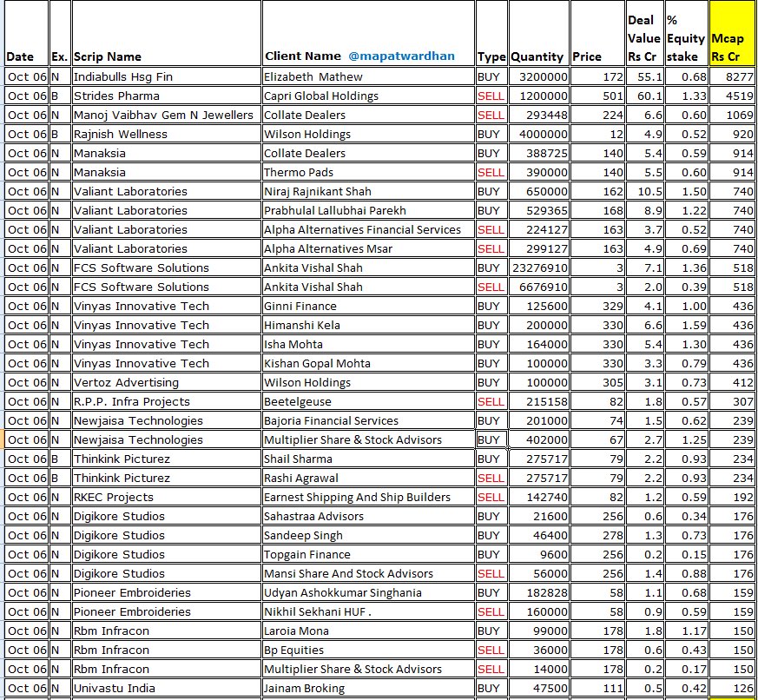The width and height of the screenshot is (758, 700).
Task: Click the "Deal Value Rs Cr" header cell
Action: (x=645, y=33)
